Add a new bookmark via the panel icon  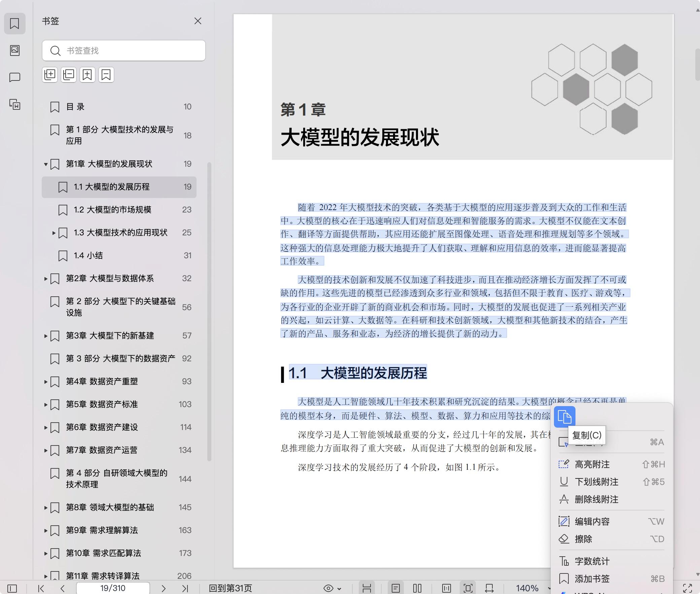click(87, 75)
